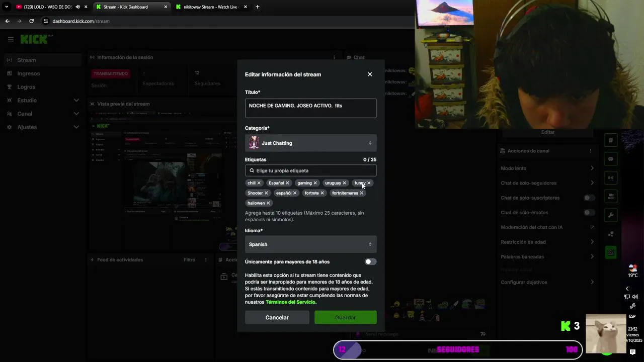The image size is (644, 362).
Task: Remove the hallowen tag
Action: tap(268, 203)
